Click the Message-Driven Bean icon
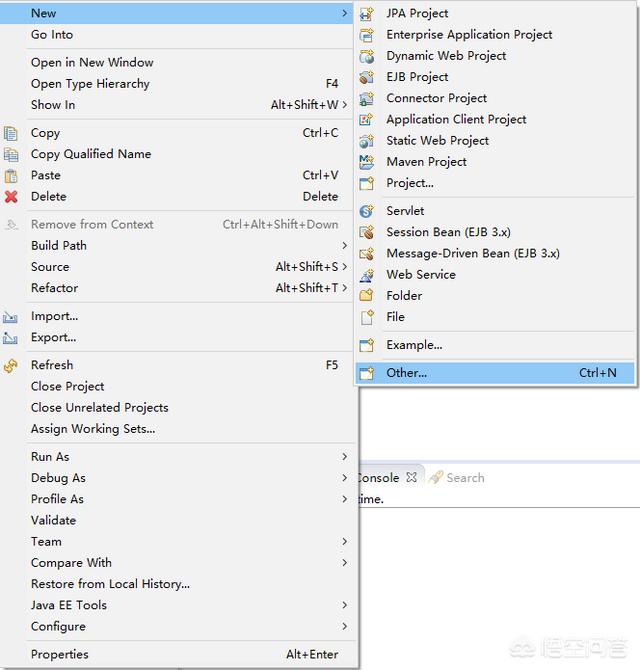 (x=367, y=254)
